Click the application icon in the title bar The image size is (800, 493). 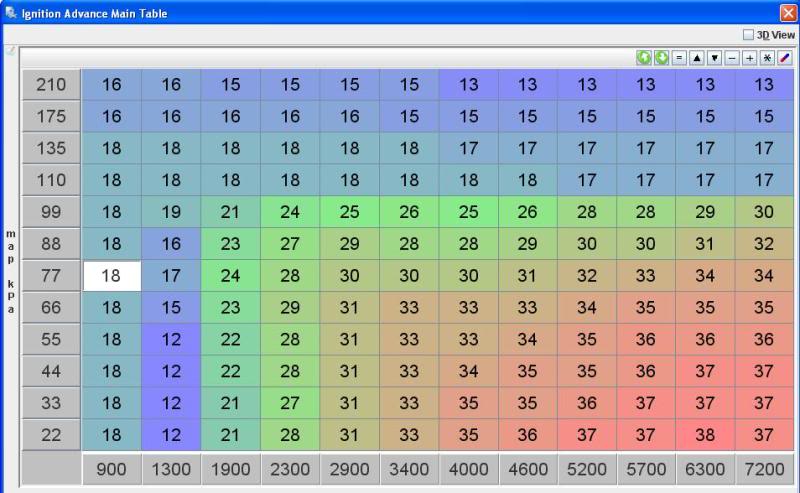pos(10,12)
